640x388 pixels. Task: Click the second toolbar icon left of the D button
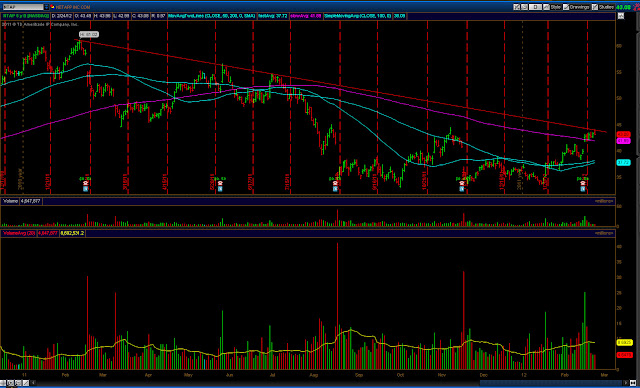524,7
